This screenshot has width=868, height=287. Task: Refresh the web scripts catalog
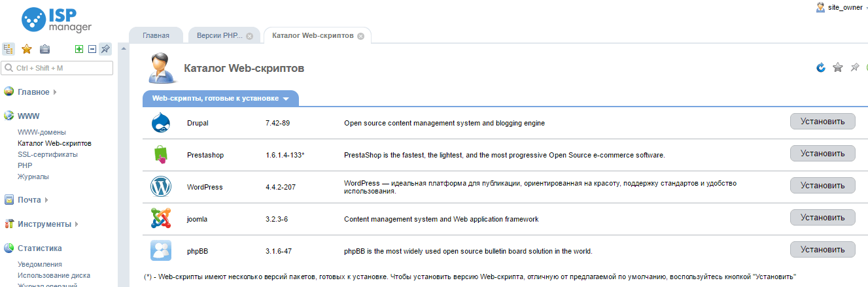click(x=821, y=67)
